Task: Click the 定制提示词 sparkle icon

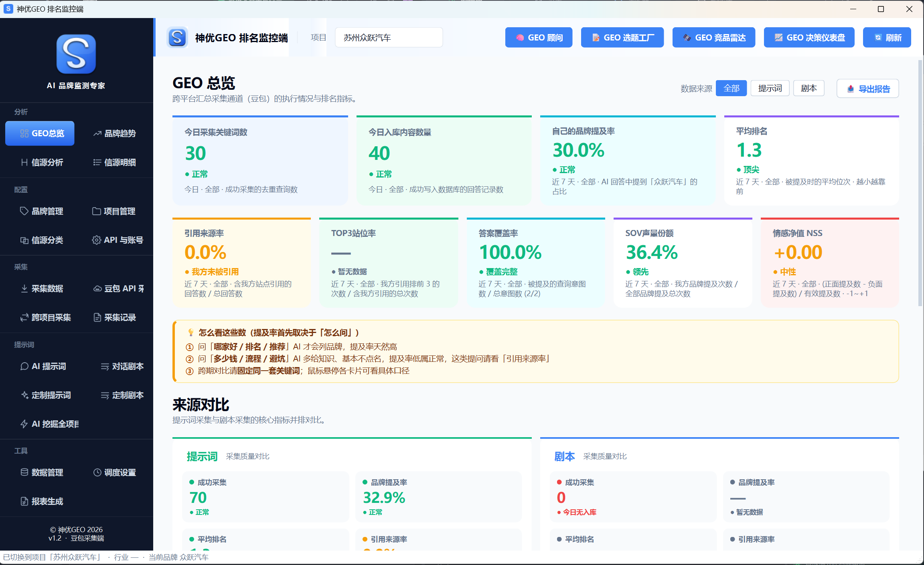Action: (24, 395)
